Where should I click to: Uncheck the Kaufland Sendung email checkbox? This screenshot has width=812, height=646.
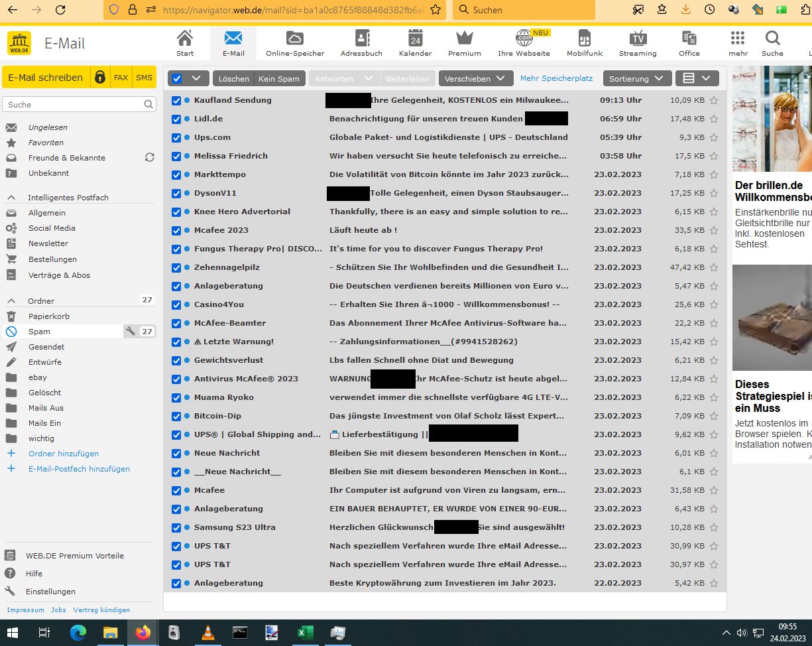tap(176, 100)
